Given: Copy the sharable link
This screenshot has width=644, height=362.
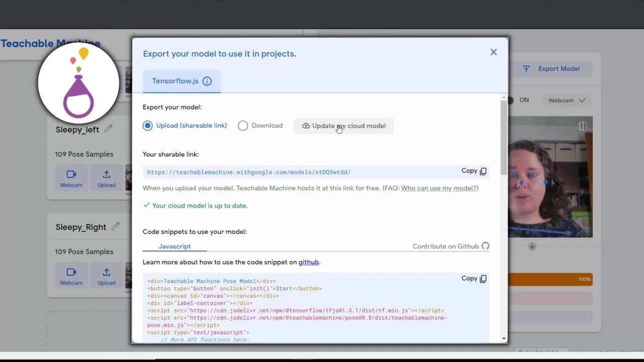Looking at the screenshot, I should pyautogui.click(x=474, y=171).
